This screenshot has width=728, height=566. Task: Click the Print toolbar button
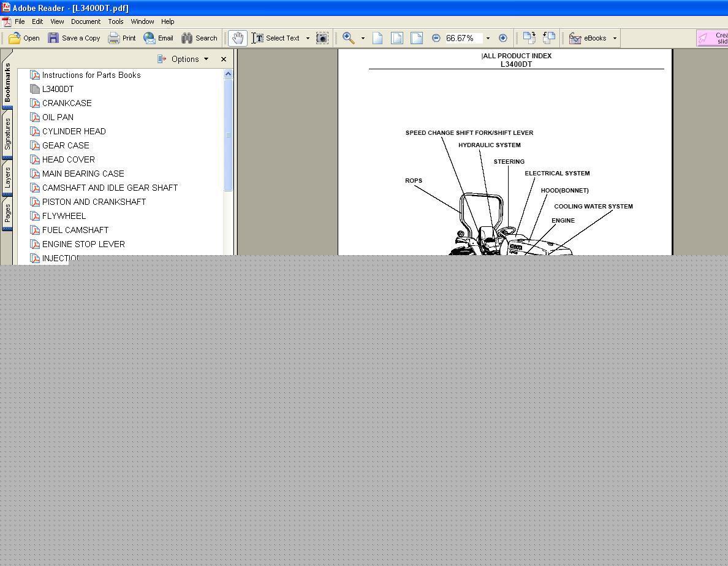(122, 38)
